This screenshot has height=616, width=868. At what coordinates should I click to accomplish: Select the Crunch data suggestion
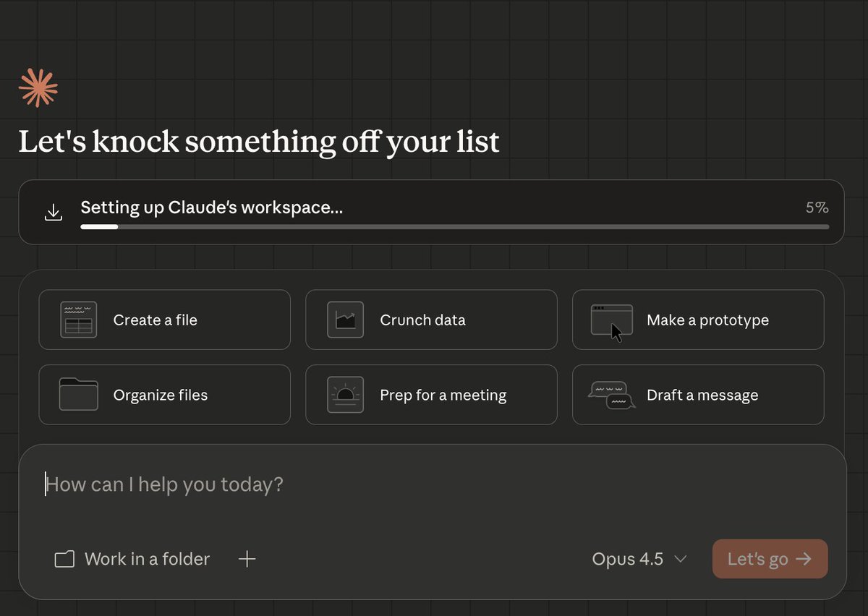point(431,320)
